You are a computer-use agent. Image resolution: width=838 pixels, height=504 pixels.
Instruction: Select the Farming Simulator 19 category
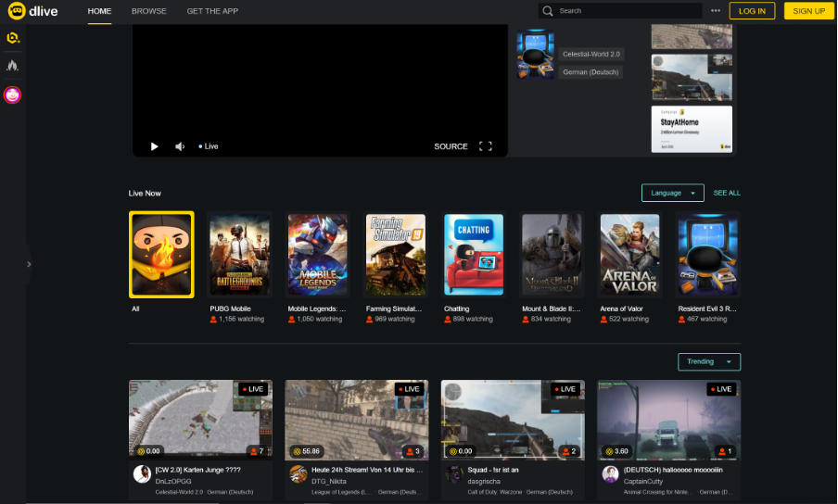[x=396, y=255]
